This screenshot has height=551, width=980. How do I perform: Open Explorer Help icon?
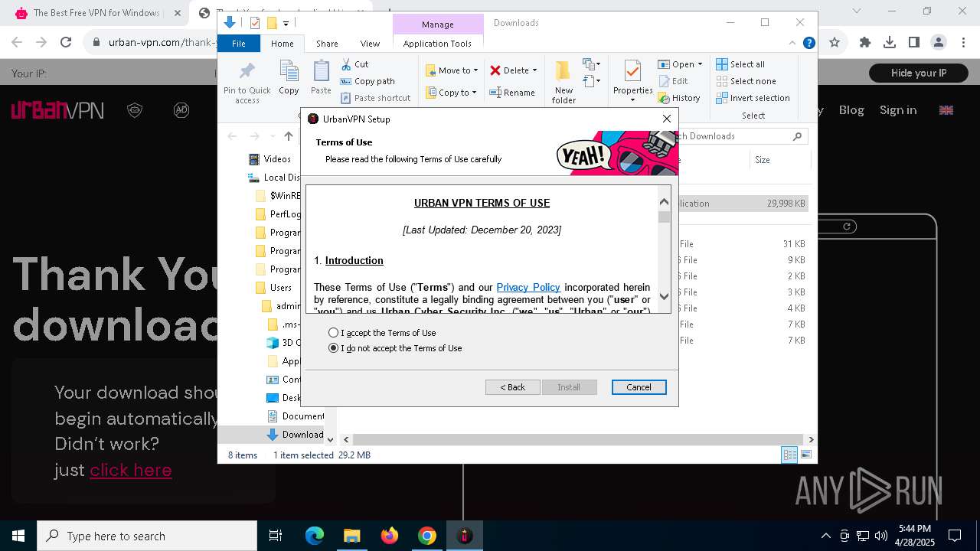pyautogui.click(x=808, y=44)
